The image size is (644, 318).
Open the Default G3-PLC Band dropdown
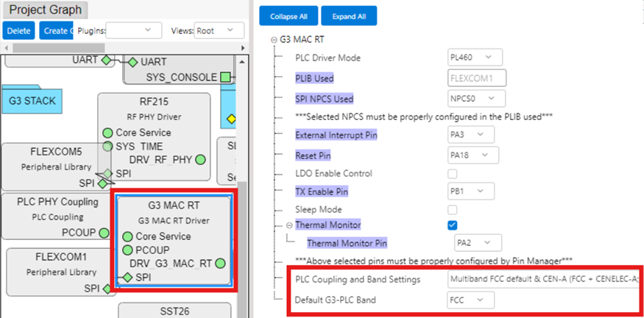(x=470, y=300)
